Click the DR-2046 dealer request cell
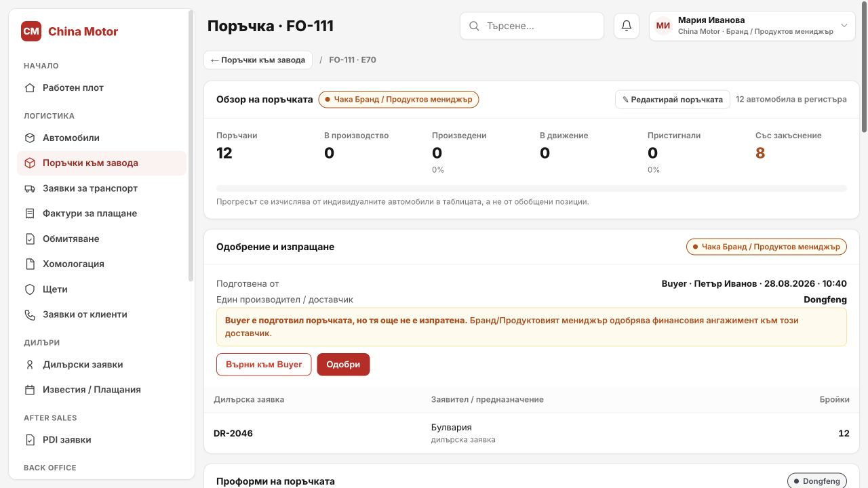Image resolution: width=868 pixels, height=488 pixels. (x=233, y=433)
